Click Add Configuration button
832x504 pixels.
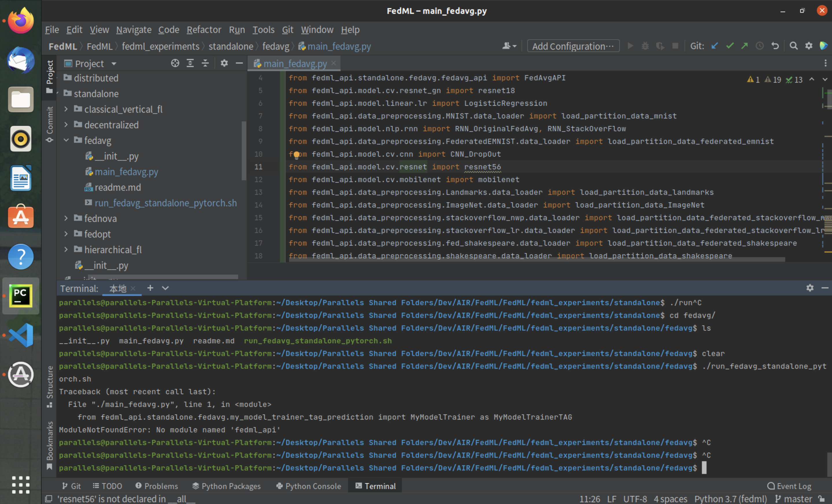coord(573,46)
